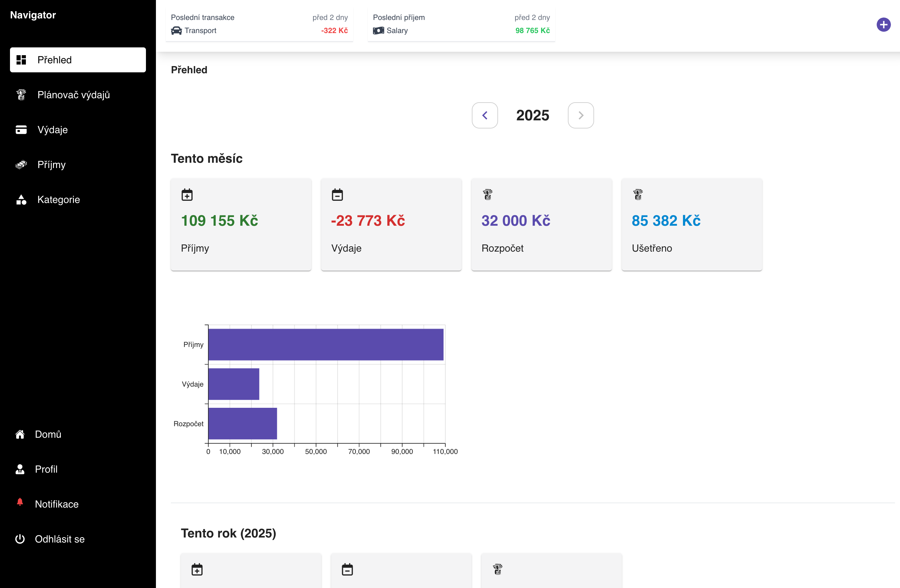Click the calendar-plus icon in the Příjmy card
This screenshot has height=588, width=900.
[x=187, y=195]
